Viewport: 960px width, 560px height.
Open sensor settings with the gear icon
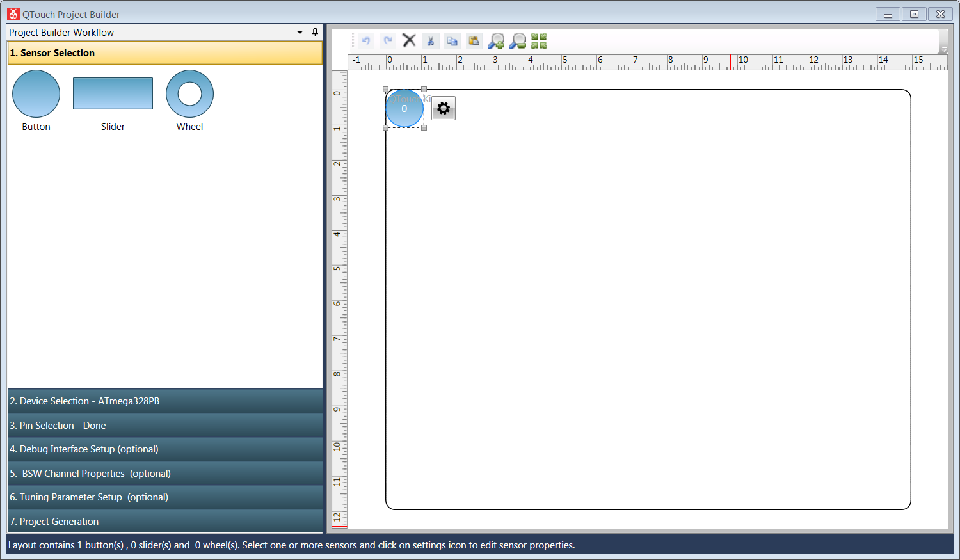pos(444,109)
